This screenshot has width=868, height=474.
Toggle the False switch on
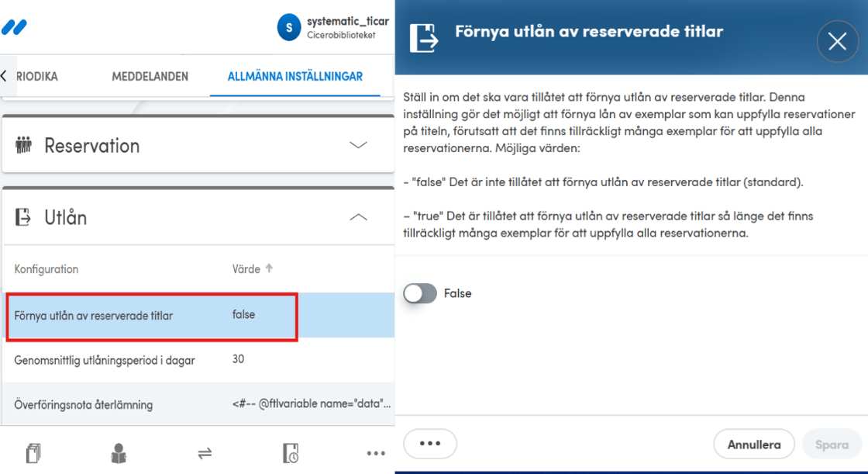pos(420,293)
